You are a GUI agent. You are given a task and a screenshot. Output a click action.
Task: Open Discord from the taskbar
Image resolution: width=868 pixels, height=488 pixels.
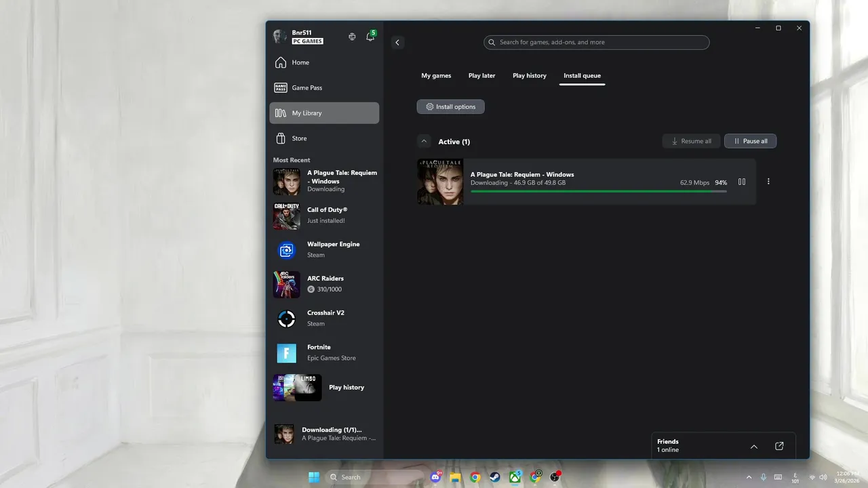(436, 477)
